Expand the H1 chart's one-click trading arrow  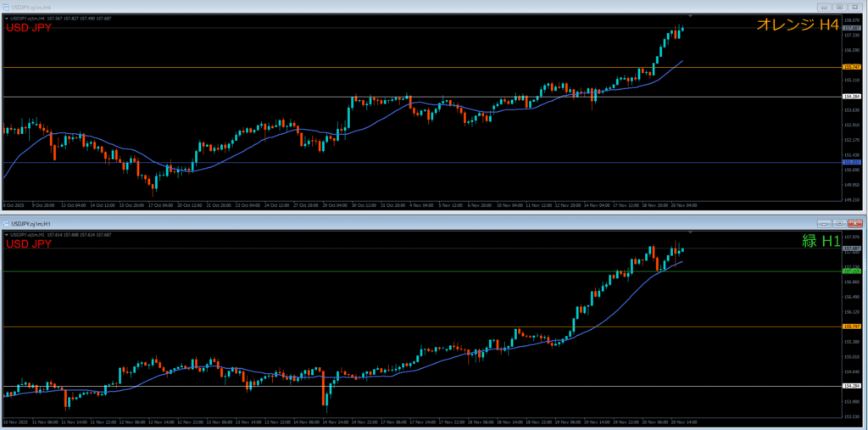[x=6, y=234]
